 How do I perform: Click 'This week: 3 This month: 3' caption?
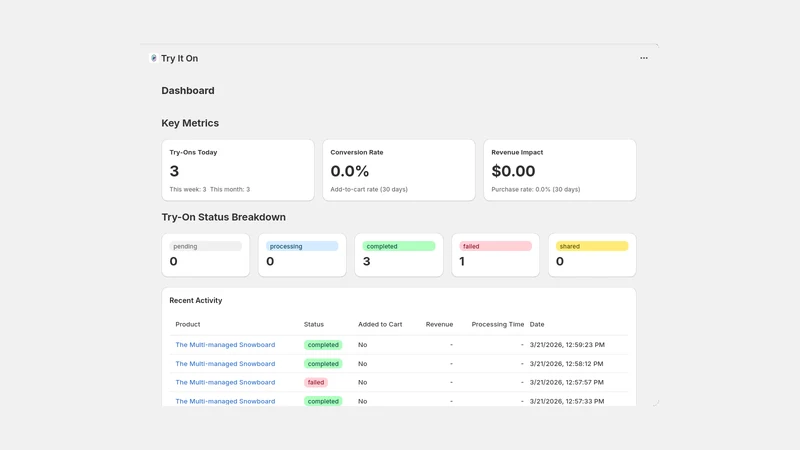point(210,189)
